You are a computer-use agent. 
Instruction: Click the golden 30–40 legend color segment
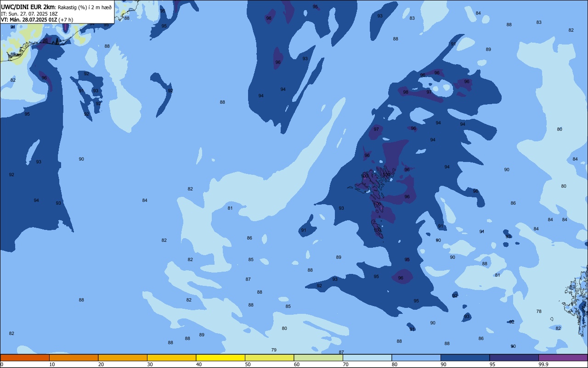(171, 357)
